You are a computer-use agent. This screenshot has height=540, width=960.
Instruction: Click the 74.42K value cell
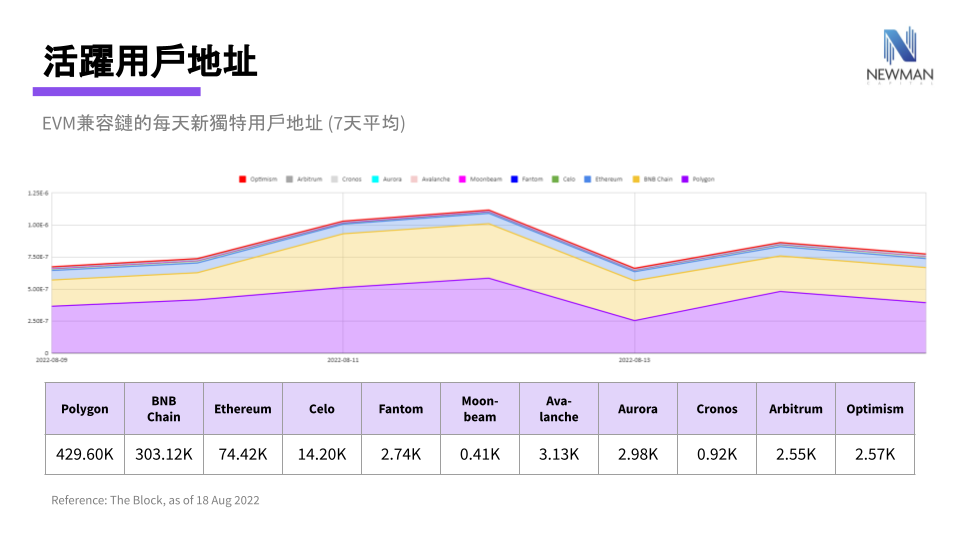click(x=242, y=454)
